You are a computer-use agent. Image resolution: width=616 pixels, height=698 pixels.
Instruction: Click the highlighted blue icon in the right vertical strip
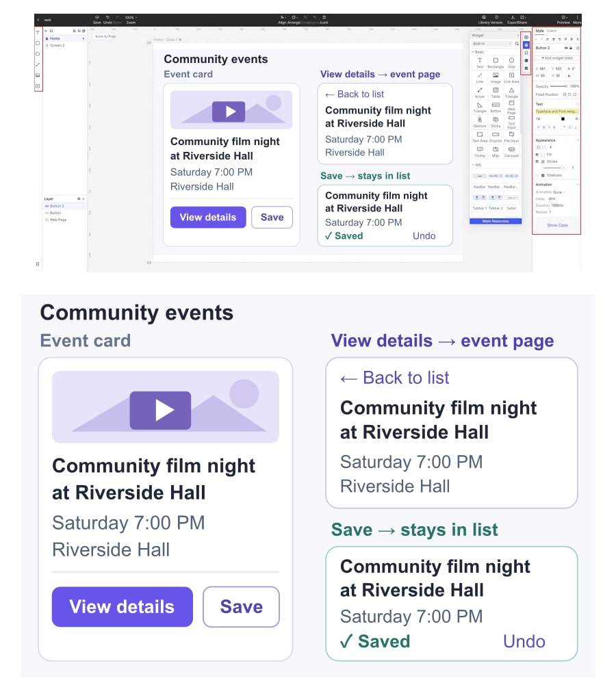[526, 45]
